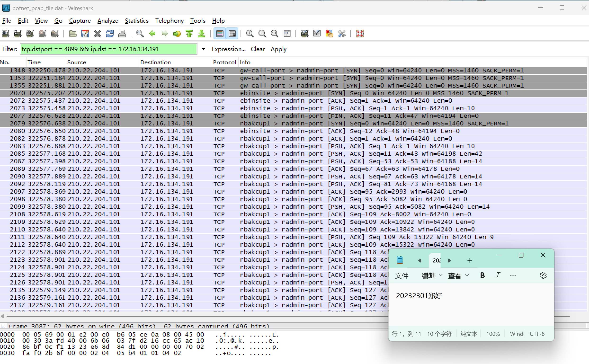Screen dimensions: 589x364
Task: Click the Save capture file icon
Action: (85, 34)
